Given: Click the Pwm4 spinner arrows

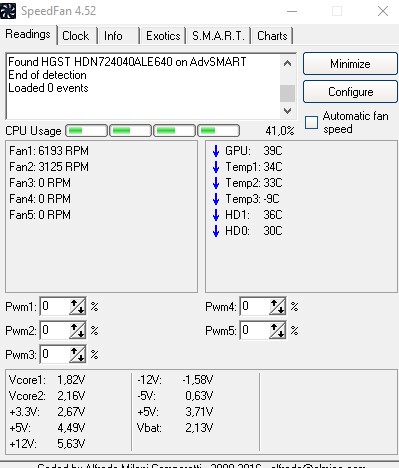Looking at the screenshot, I should 277,306.
